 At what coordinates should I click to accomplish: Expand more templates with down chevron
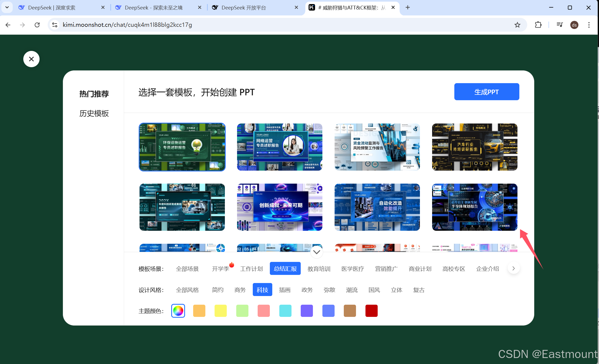coord(316,252)
